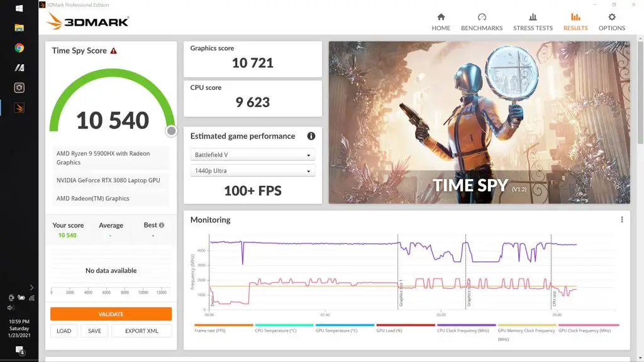Open the Options tab
The width and height of the screenshot is (644, 362).
(611, 22)
